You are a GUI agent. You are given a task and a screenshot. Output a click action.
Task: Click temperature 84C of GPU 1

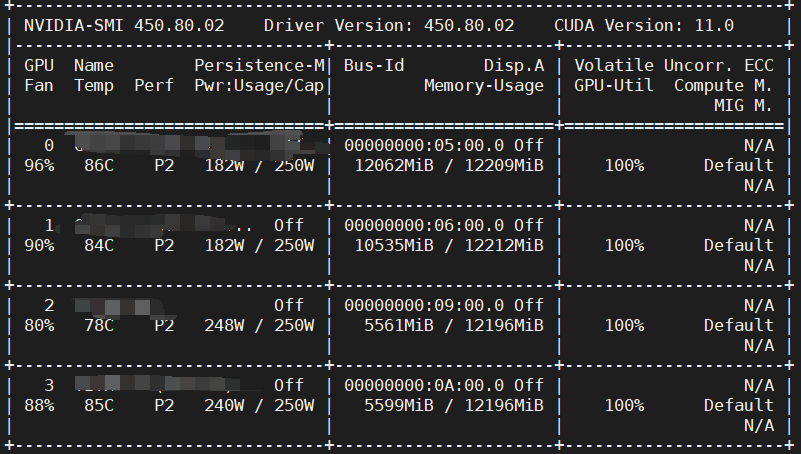99,246
